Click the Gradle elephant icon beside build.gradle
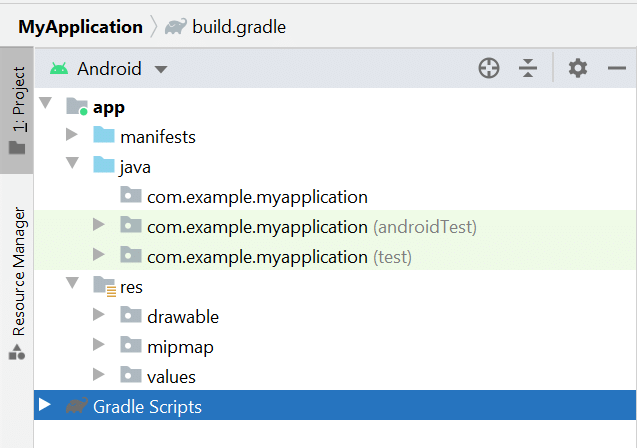This screenshot has width=637, height=448. click(176, 26)
